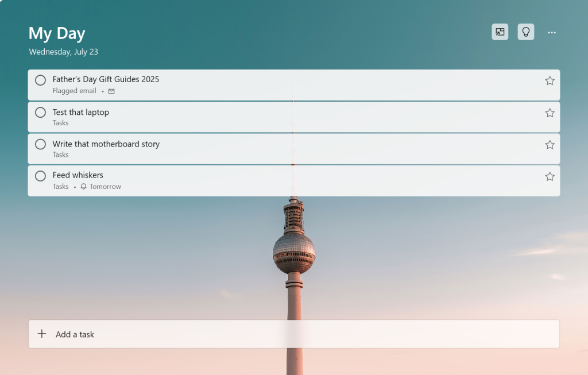Click the Father's Day Gift Guides 2025 title
This screenshot has height=375, width=588.
[x=106, y=79]
